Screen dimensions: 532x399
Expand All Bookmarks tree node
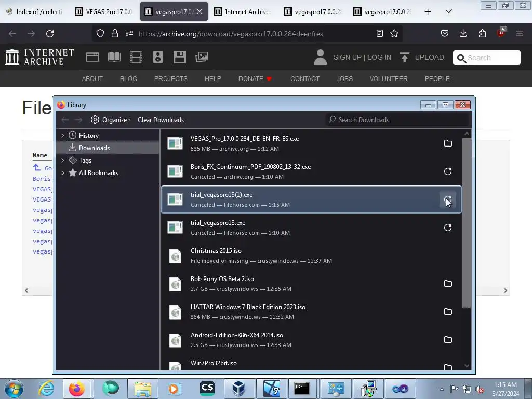tap(63, 173)
